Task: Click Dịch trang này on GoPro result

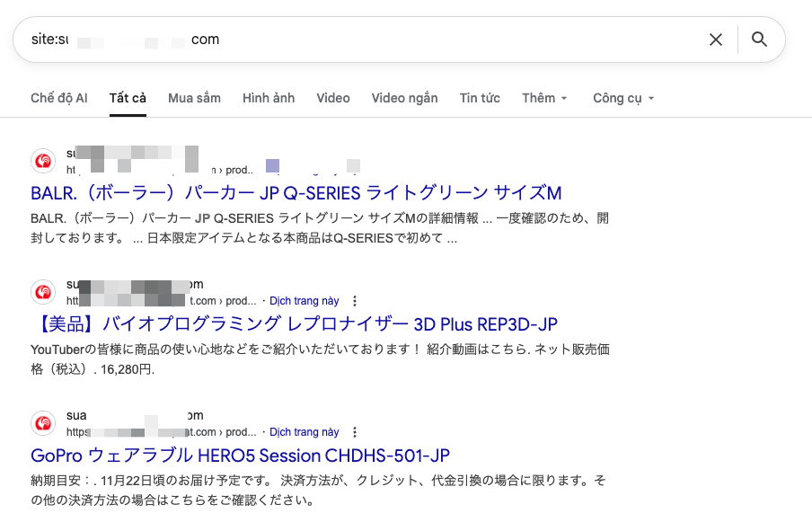Action: [x=304, y=432]
